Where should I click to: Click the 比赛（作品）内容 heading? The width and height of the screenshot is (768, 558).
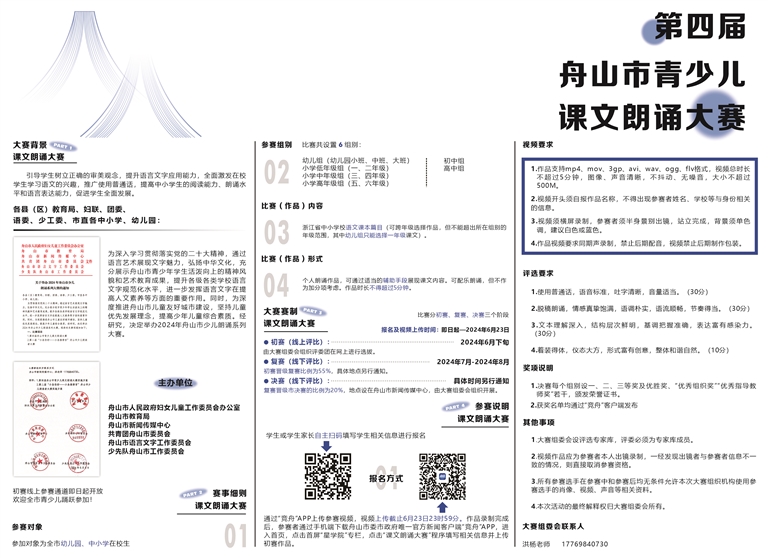(292, 206)
